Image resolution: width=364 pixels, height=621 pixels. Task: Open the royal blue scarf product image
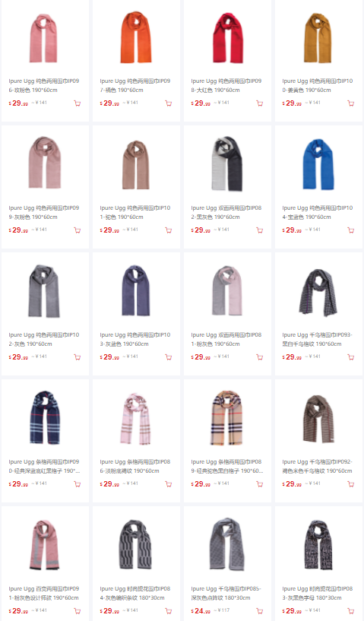[318, 164]
